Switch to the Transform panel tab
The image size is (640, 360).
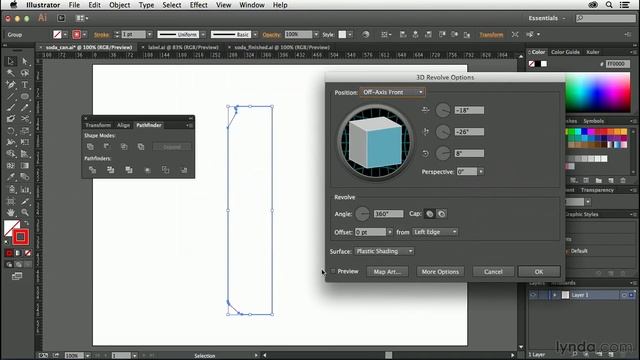coord(98,125)
